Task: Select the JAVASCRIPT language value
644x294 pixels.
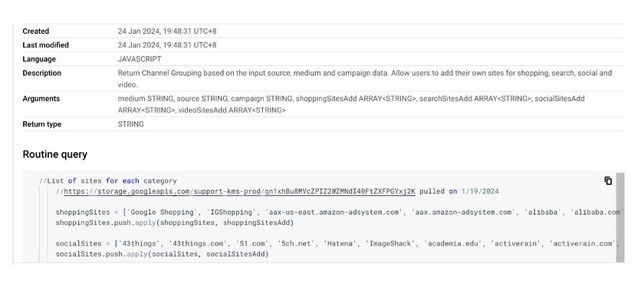Action: (x=140, y=59)
